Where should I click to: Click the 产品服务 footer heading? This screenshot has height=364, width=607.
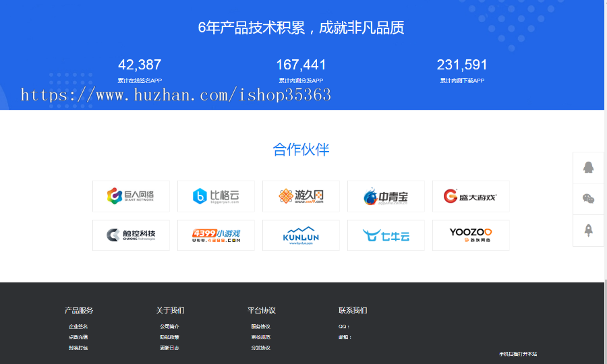click(79, 310)
